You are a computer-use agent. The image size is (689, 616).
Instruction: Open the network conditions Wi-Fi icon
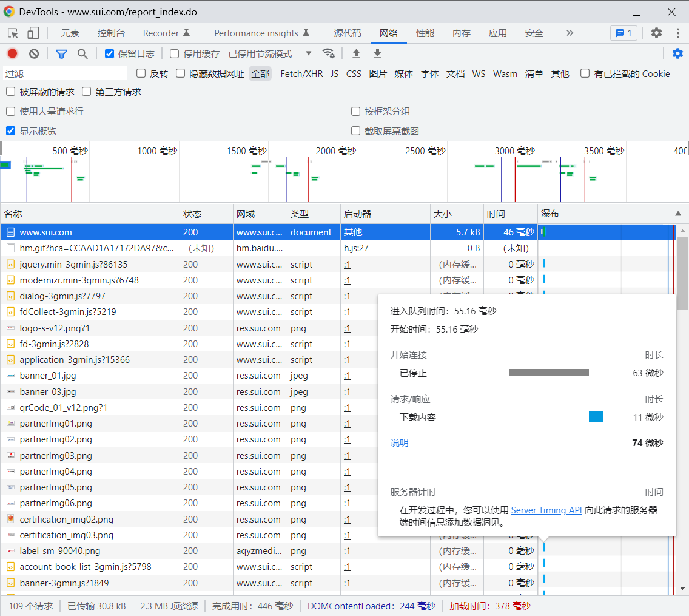(x=329, y=53)
